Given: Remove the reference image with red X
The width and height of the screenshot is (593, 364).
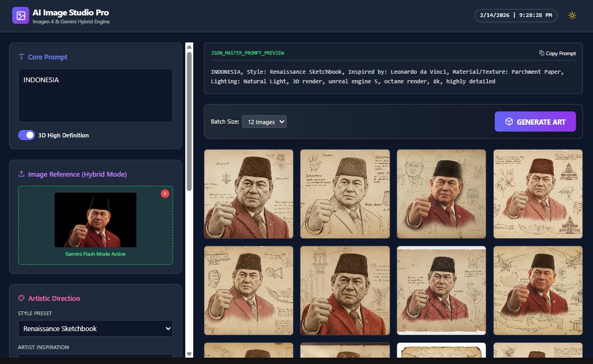Looking at the screenshot, I should coord(165,194).
